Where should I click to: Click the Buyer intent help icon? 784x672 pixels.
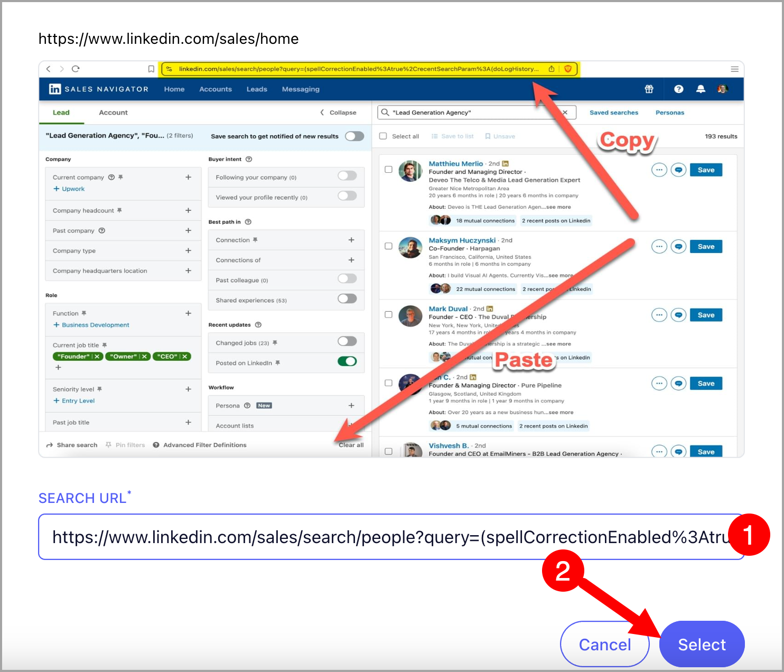coord(249,159)
